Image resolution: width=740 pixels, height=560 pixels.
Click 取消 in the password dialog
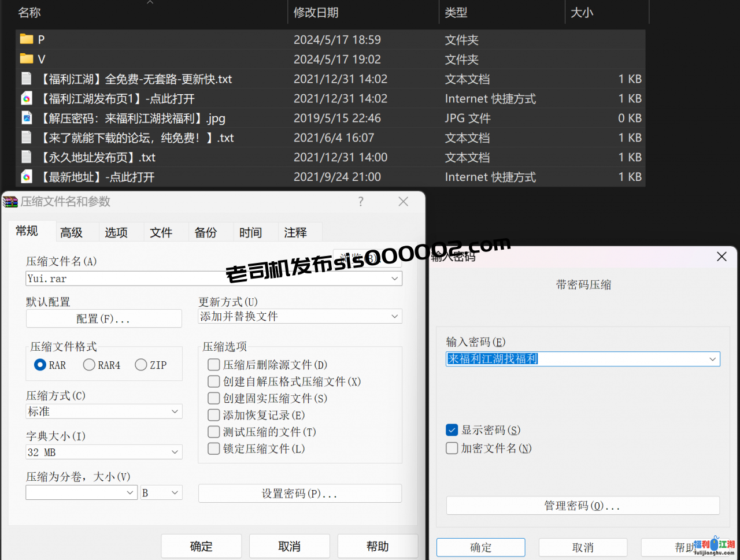pos(583,547)
